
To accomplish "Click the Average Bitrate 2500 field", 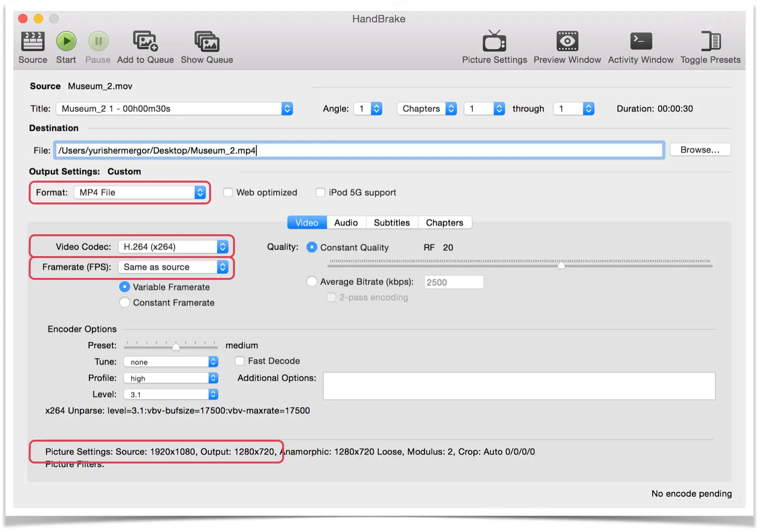I will pyautogui.click(x=454, y=282).
